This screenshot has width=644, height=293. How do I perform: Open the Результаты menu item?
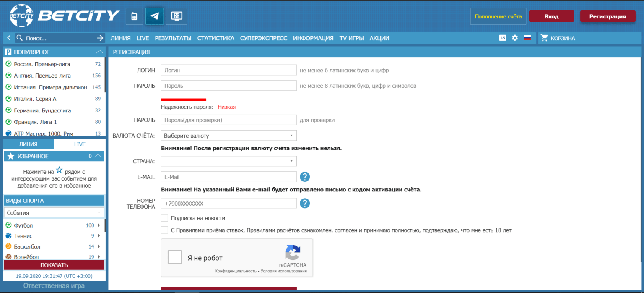click(173, 38)
